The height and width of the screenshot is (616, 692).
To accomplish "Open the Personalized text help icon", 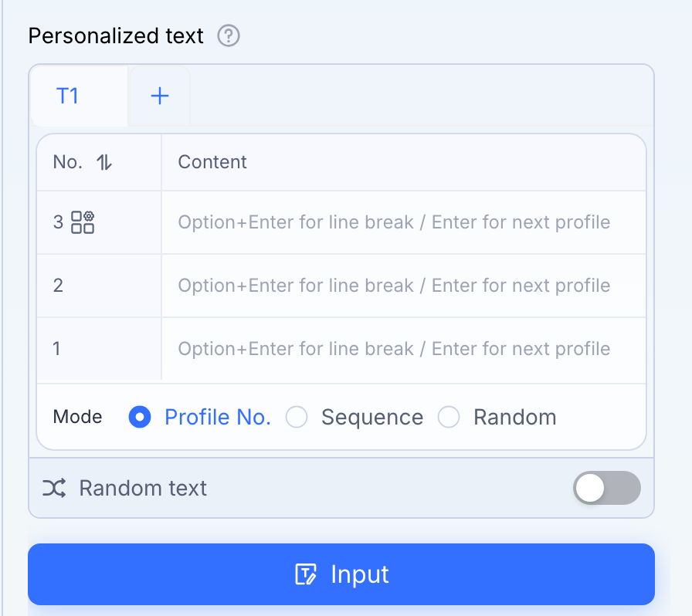I will click(x=229, y=36).
